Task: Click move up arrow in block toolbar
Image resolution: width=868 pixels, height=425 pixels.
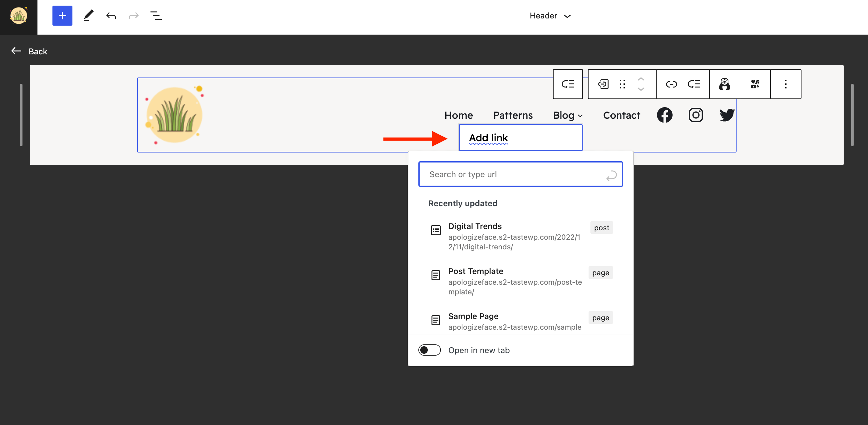Action: point(641,79)
